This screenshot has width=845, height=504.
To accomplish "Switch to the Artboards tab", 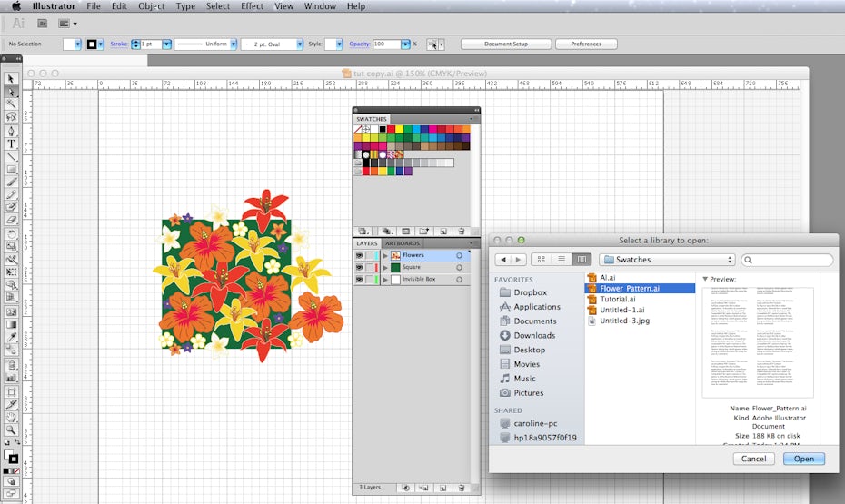I will point(403,243).
